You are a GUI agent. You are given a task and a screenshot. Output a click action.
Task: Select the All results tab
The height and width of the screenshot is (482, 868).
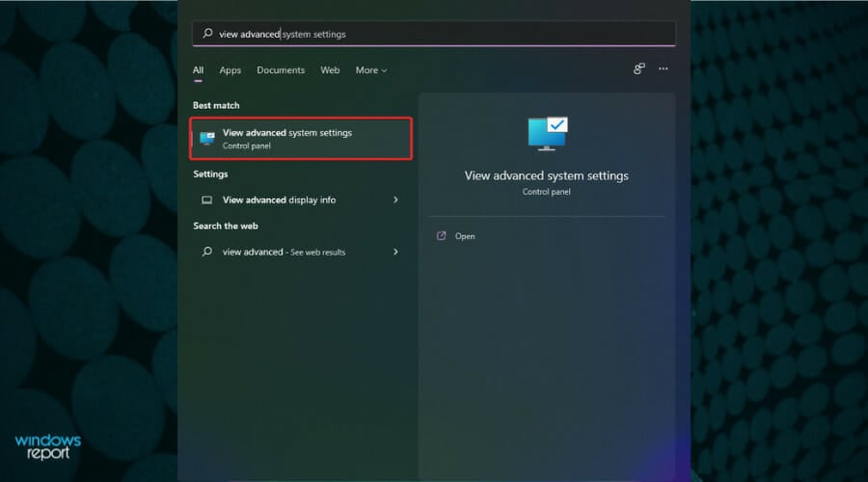click(198, 70)
